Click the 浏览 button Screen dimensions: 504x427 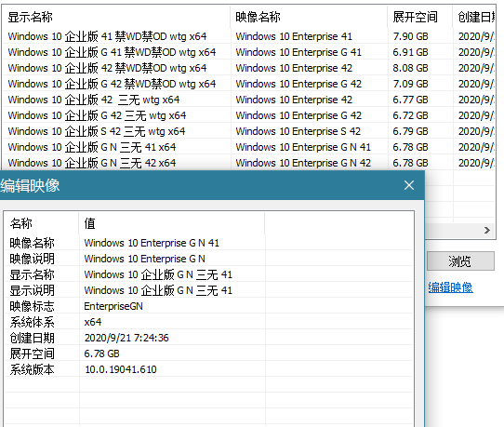(x=460, y=260)
